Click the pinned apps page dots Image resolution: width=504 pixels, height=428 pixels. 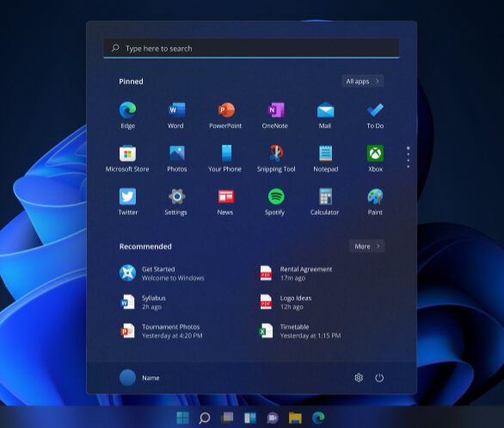tap(409, 157)
